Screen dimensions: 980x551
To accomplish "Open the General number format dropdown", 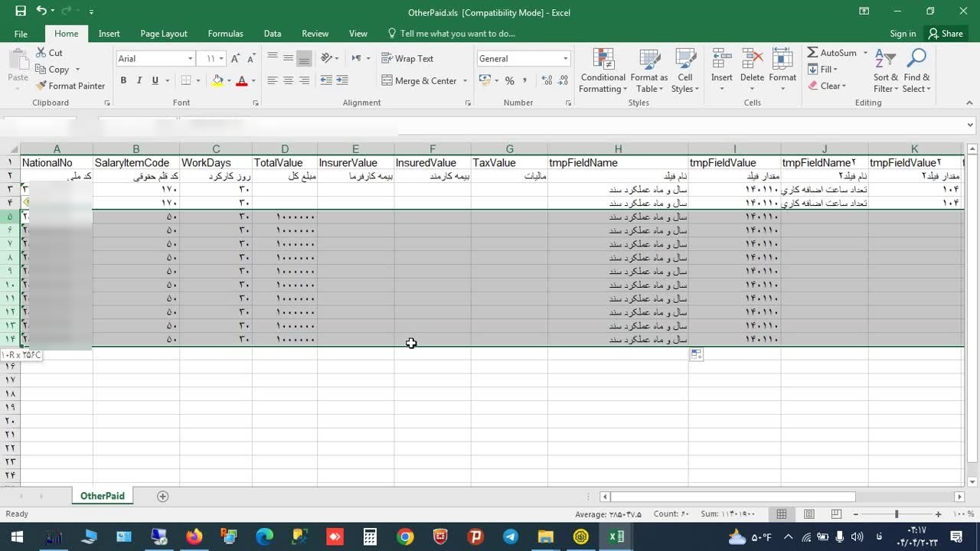I will point(565,59).
